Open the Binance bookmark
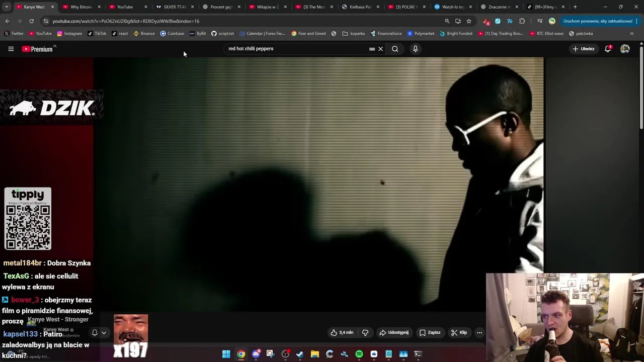Image resolution: width=644 pixels, height=362 pixels. tap(144, 34)
